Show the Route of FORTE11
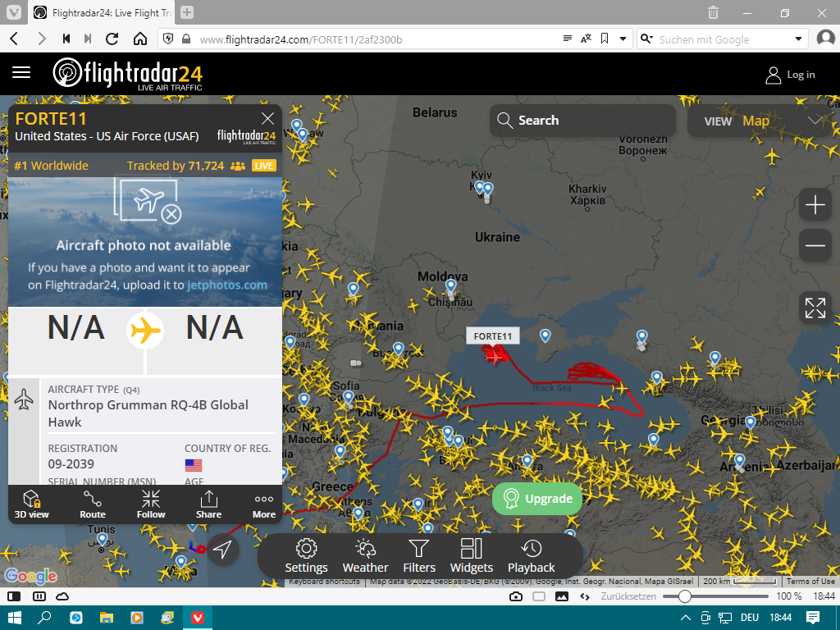 (93, 504)
